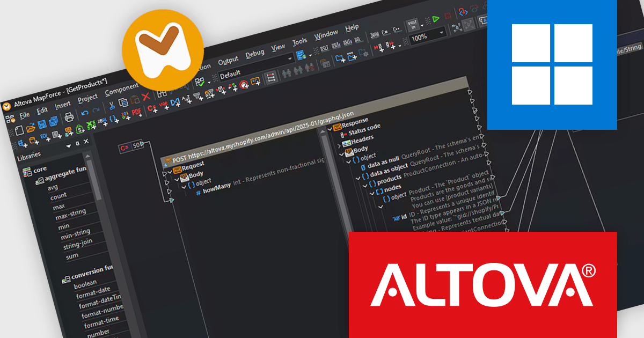Open the Libraries pane dropdown arrow
The height and width of the screenshot is (338, 644).
pyautogui.click(x=68, y=146)
